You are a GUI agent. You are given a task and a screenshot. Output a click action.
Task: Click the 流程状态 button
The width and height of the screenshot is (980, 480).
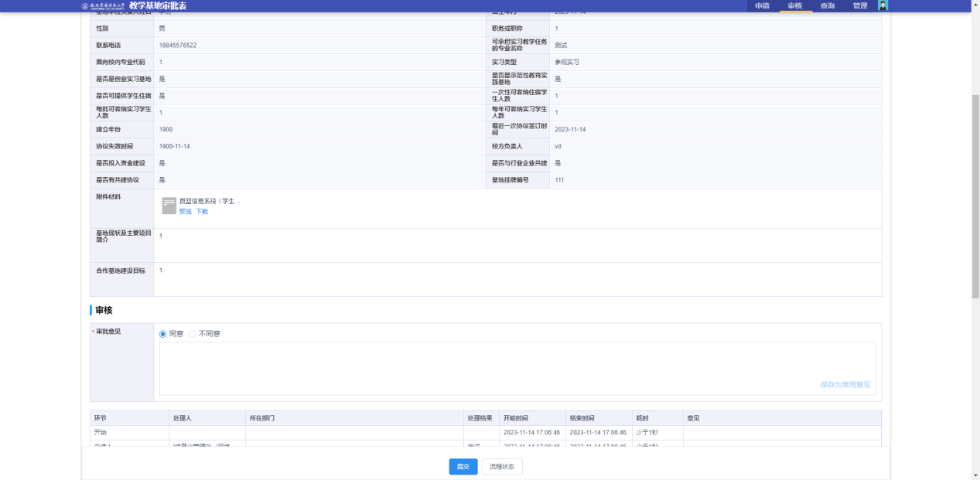tap(503, 467)
